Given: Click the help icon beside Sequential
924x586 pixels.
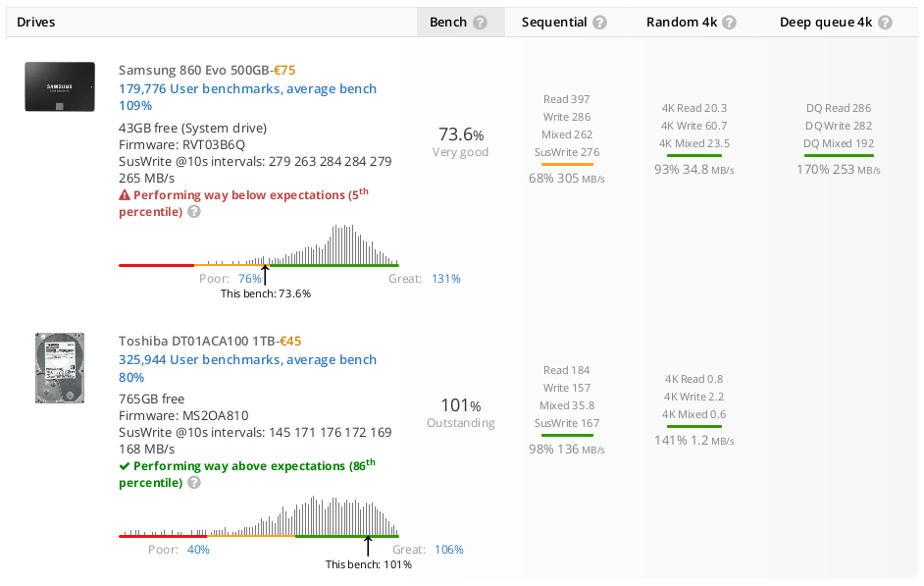Looking at the screenshot, I should click(599, 23).
